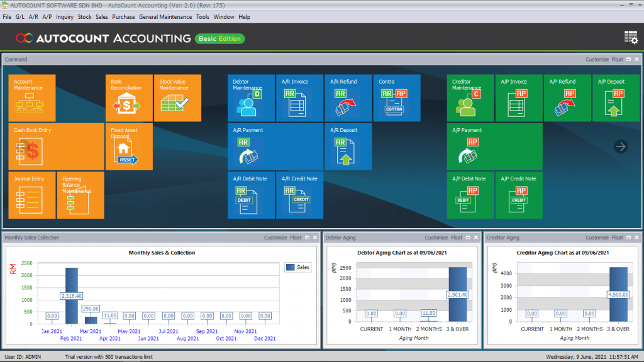Click the dashboard layout settings grid icon
The height and width of the screenshot is (362, 644).
tap(631, 38)
